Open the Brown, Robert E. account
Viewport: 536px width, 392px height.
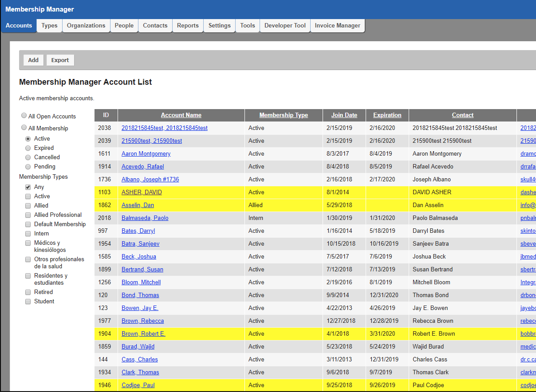click(x=144, y=334)
